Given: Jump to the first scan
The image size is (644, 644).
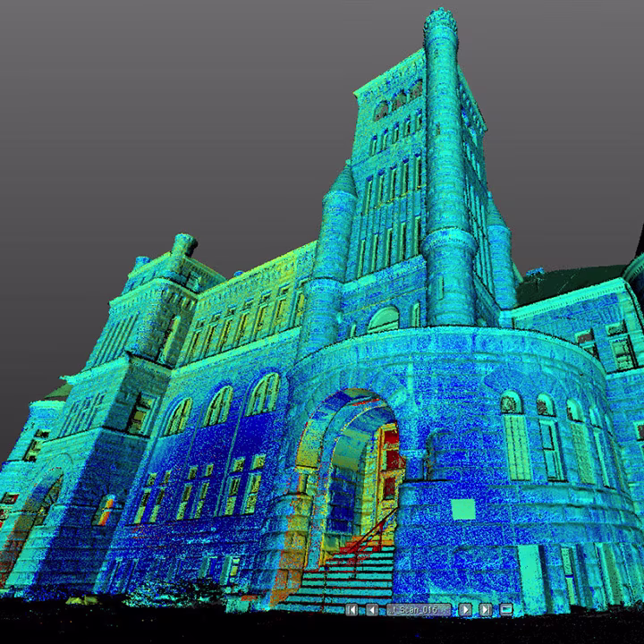Looking at the screenshot, I should click(352, 609).
